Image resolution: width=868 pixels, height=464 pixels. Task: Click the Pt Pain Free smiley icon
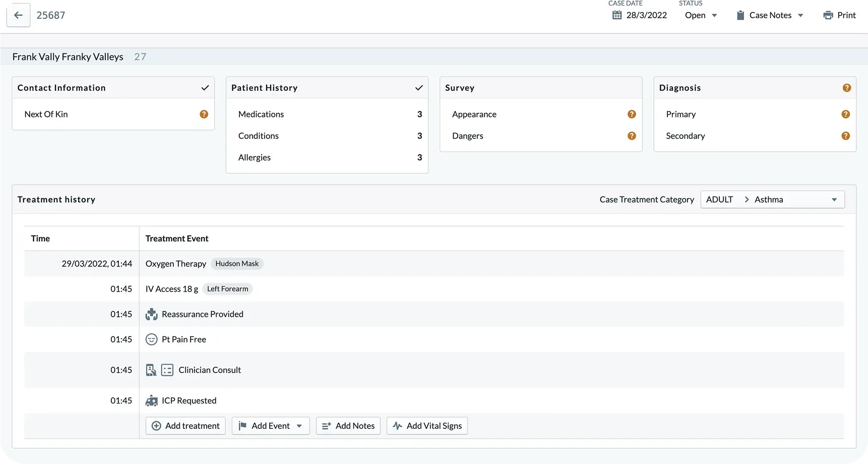[x=151, y=340]
